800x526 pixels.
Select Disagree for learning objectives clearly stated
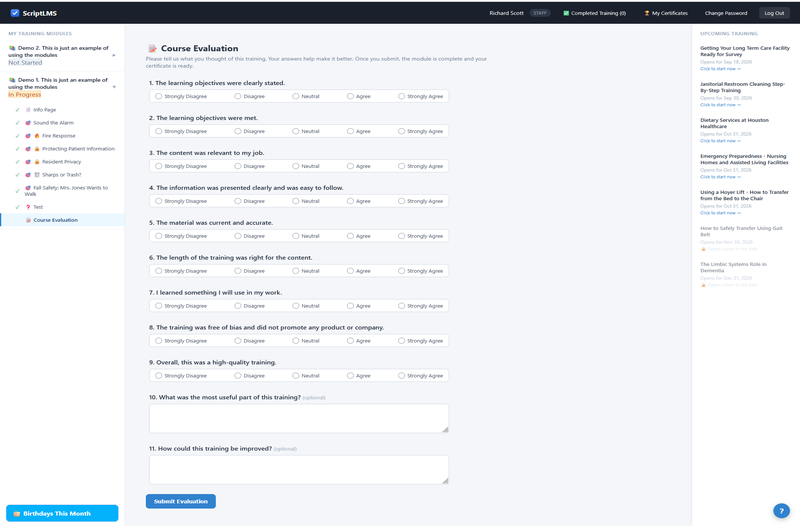point(238,96)
